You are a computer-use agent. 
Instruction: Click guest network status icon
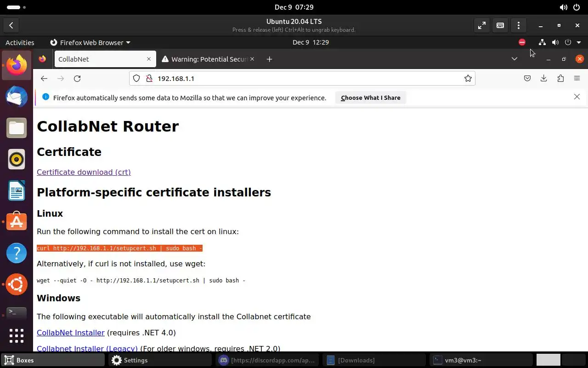542,42
